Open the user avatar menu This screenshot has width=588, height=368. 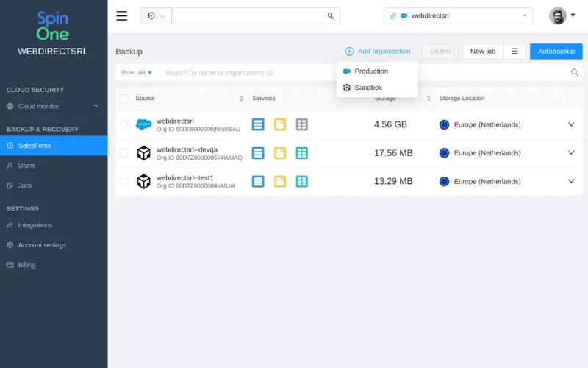coord(557,15)
